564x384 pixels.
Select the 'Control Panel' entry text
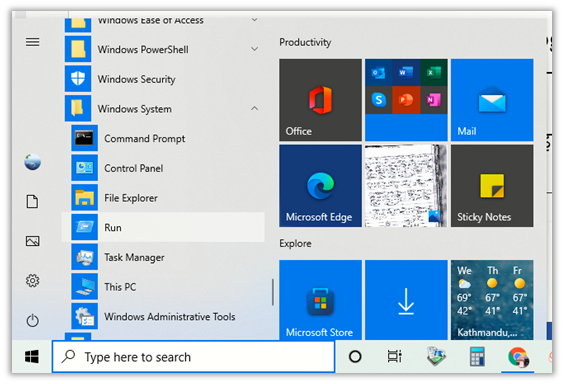pos(133,168)
